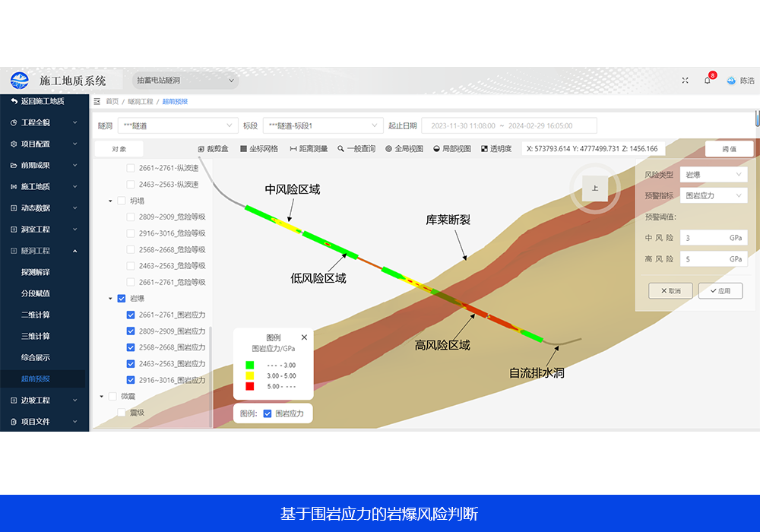Click the 取消 cancel button
This screenshot has height=532, width=760.
point(670,291)
